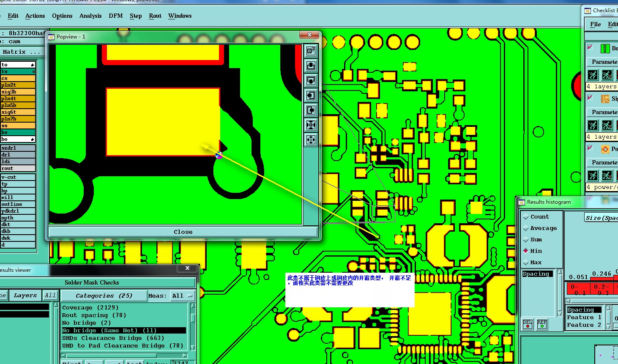Open File menu in Checklist window
The image size is (618, 364).
tap(596, 25)
